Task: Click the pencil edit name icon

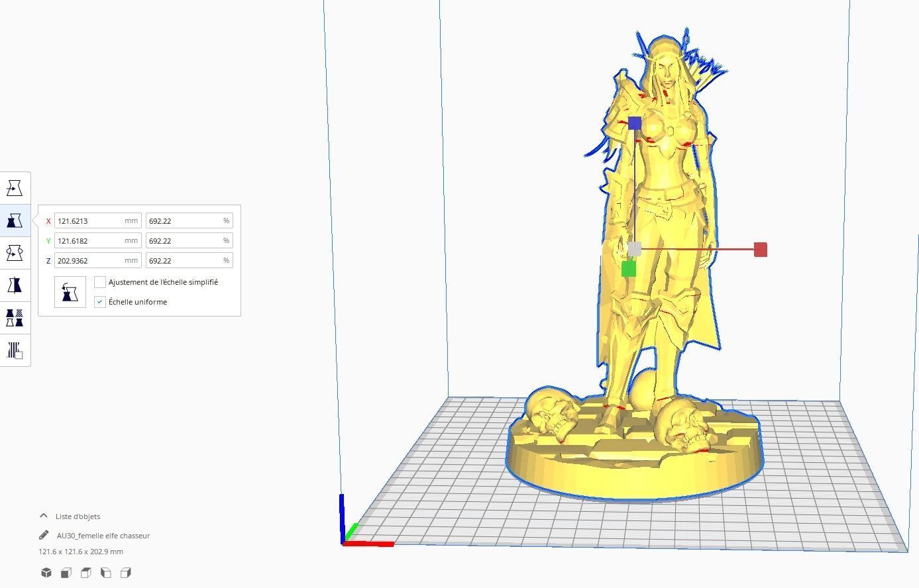Action: (44, 535)
